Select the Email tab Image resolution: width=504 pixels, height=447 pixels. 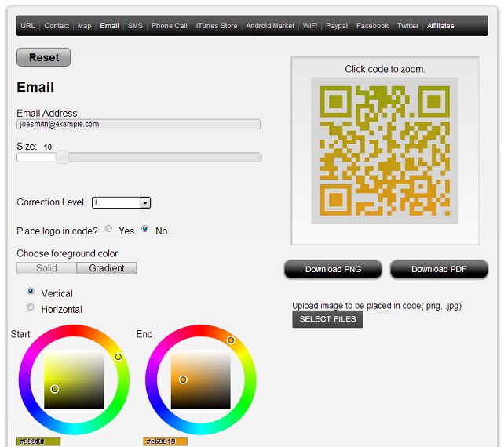tap(109, 26)
